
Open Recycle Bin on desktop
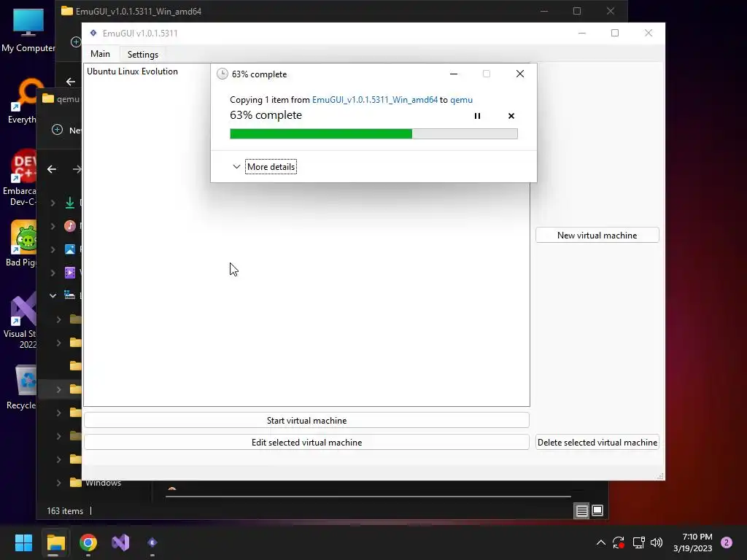pos(21,386)
